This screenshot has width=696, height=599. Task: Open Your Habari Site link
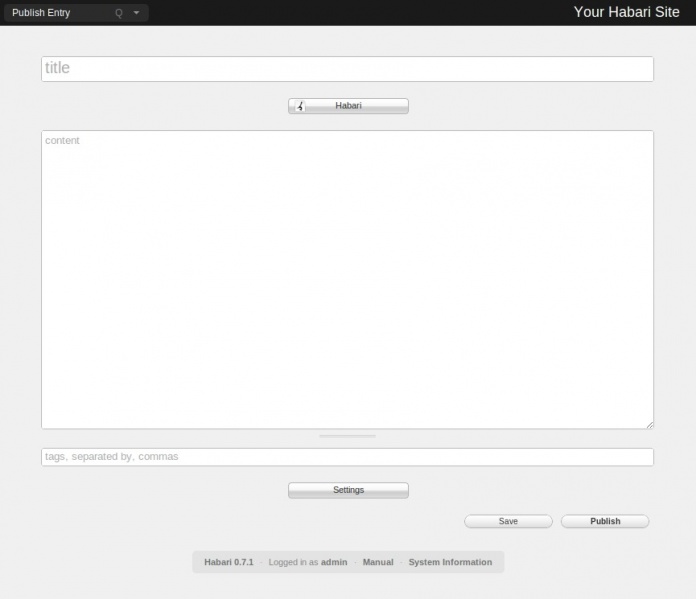click(626, 12)
